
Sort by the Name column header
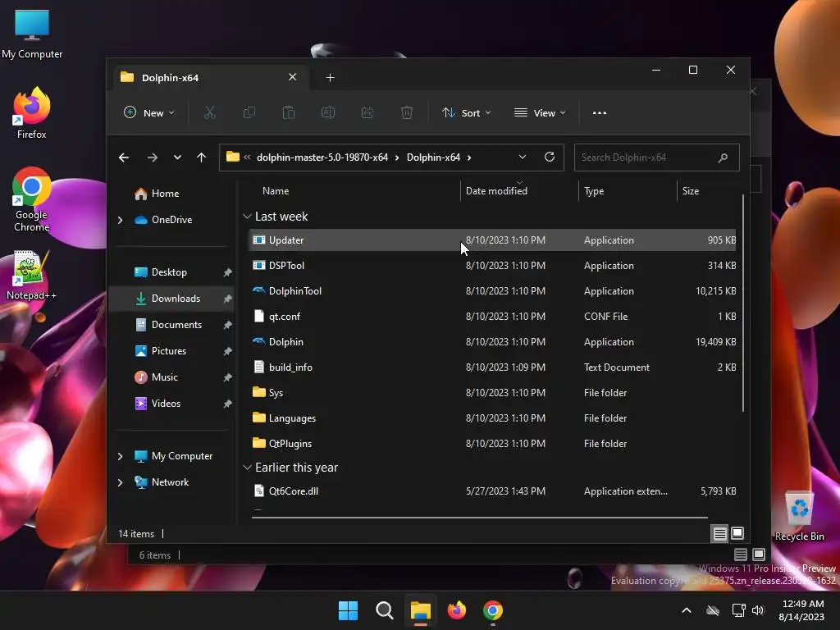354,191
